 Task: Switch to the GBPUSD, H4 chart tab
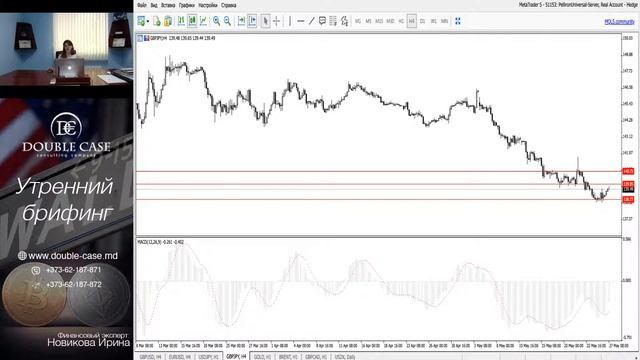click(x=151, y=357)
